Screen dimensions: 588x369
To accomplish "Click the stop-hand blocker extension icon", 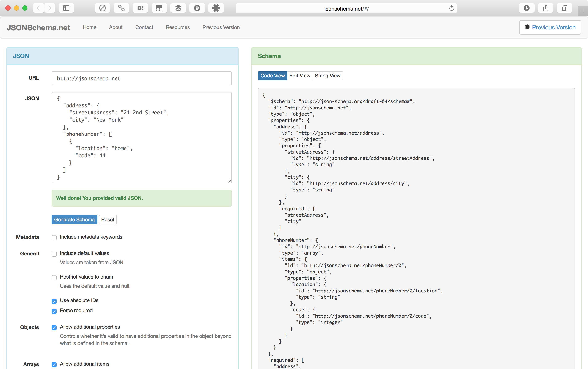I will 197,8.
